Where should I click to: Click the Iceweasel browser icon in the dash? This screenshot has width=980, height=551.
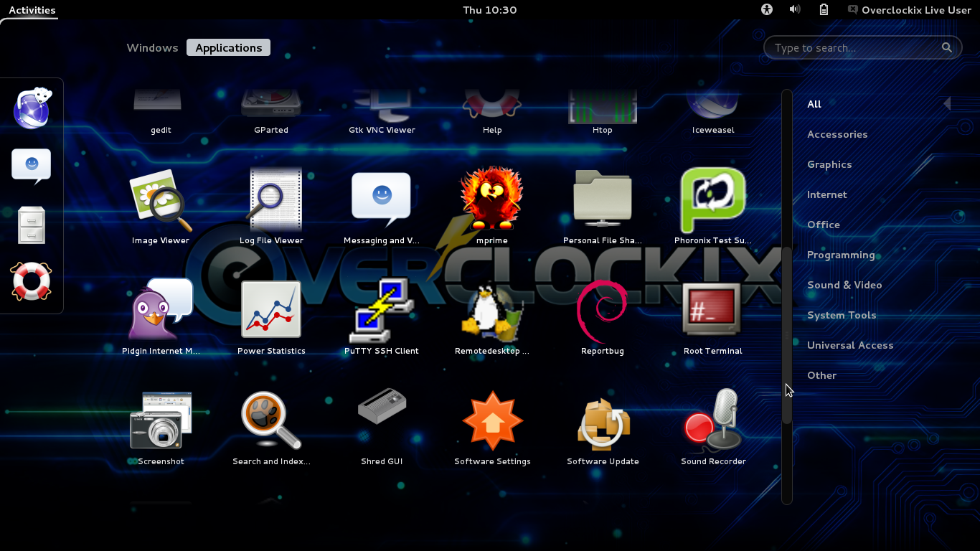[32, 108]
